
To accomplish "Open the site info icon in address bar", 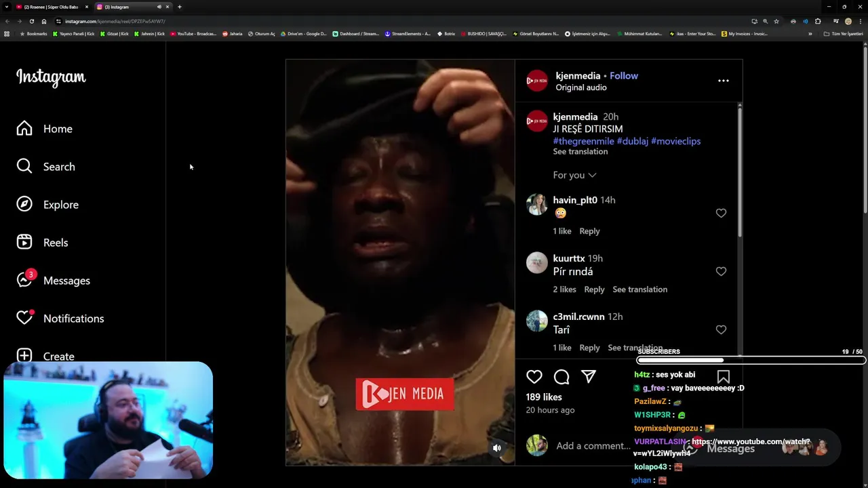I will (58, 21).
